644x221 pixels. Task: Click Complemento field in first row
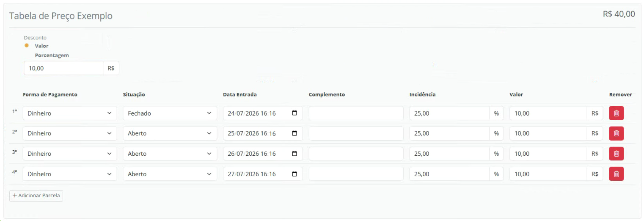click(356, 113)
